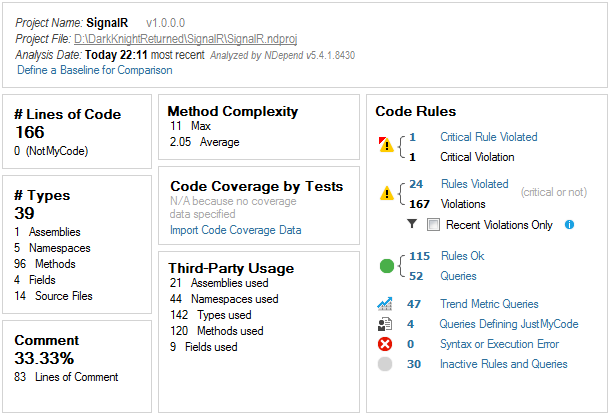Click the 9 Fields used row
The width and height of the screenshot is (612, 415).
pyautogui.click(x=203, y=347)
